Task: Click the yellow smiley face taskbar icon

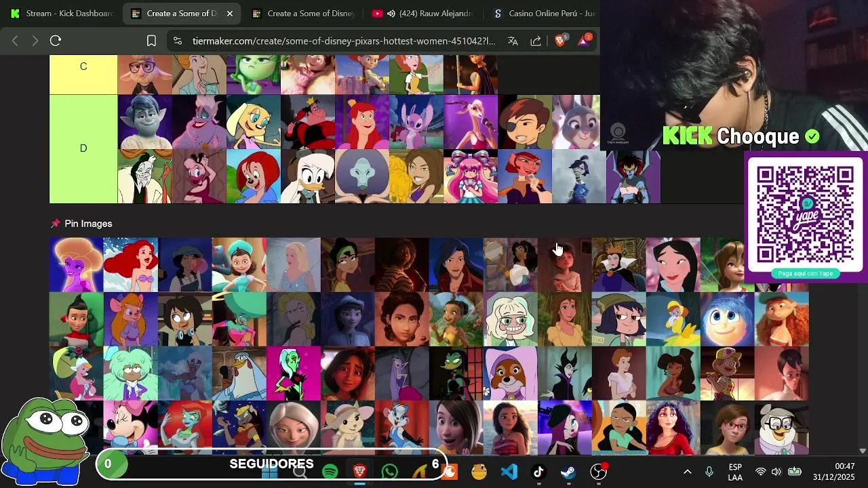Action: (479, 472)
